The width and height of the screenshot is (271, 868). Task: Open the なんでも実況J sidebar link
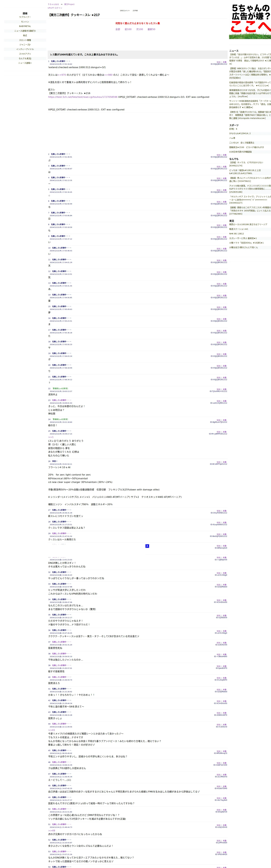25,58
